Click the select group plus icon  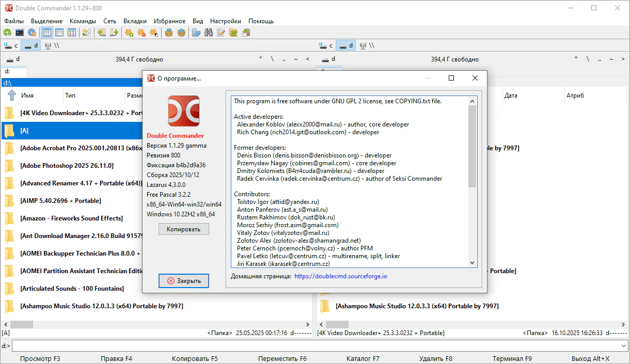coord(129,33)
